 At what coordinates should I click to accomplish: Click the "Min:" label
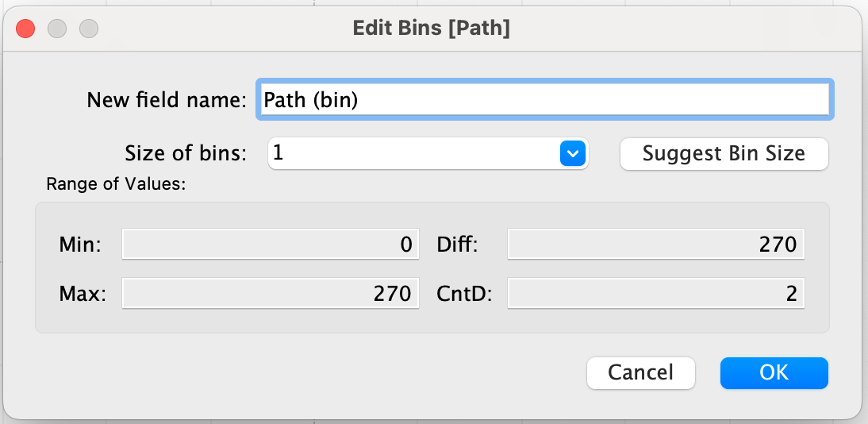pyautogui.click(x=80, y=245)
